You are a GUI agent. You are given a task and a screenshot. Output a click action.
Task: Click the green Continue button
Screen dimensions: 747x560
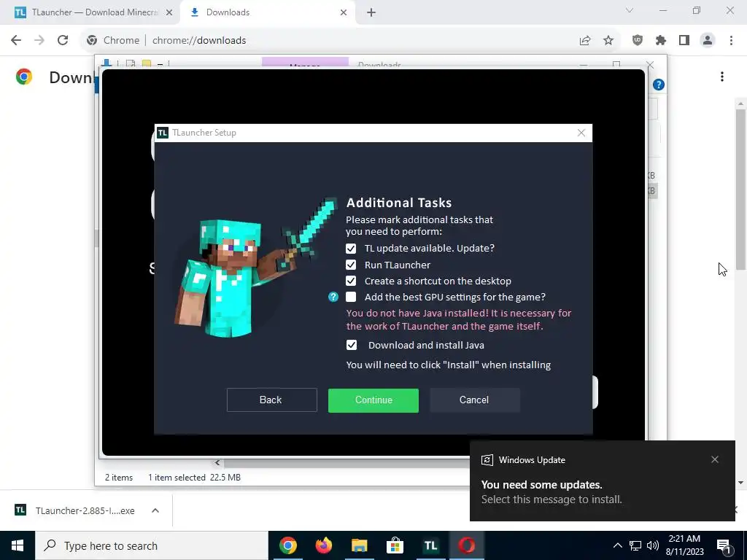click(x=373, y=400)
